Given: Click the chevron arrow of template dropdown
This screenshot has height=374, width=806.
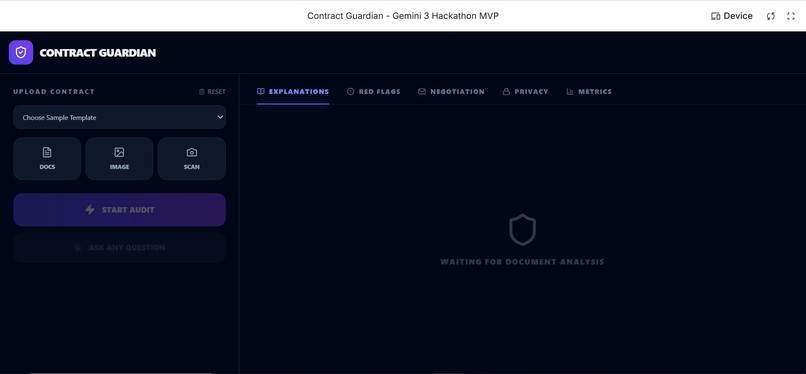Looking at the screenshot, I should coord(220,117).
